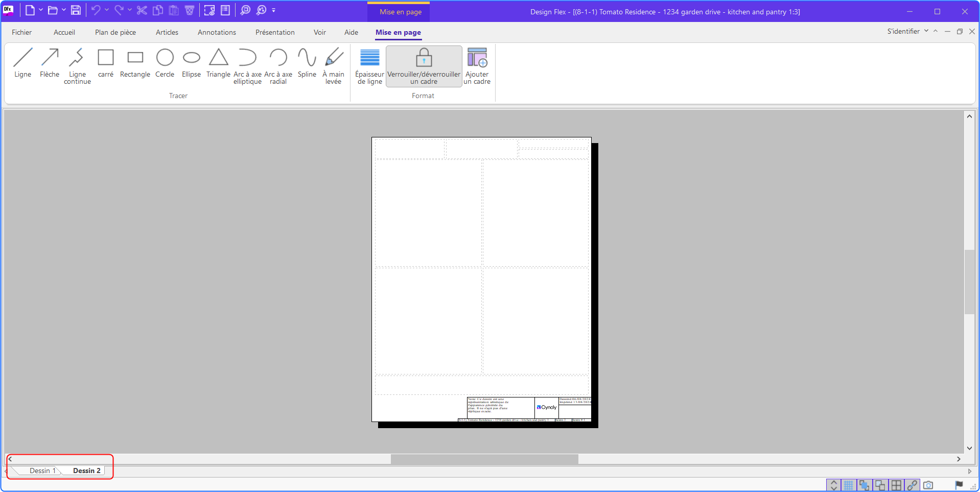Open Épaisseur de ligne options
The height and width of the screenshot is (492, 980).
point(369,66)
